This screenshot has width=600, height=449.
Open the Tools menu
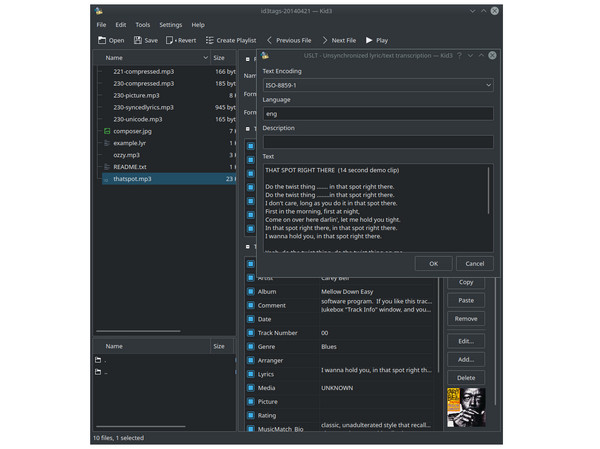[143, 25]
